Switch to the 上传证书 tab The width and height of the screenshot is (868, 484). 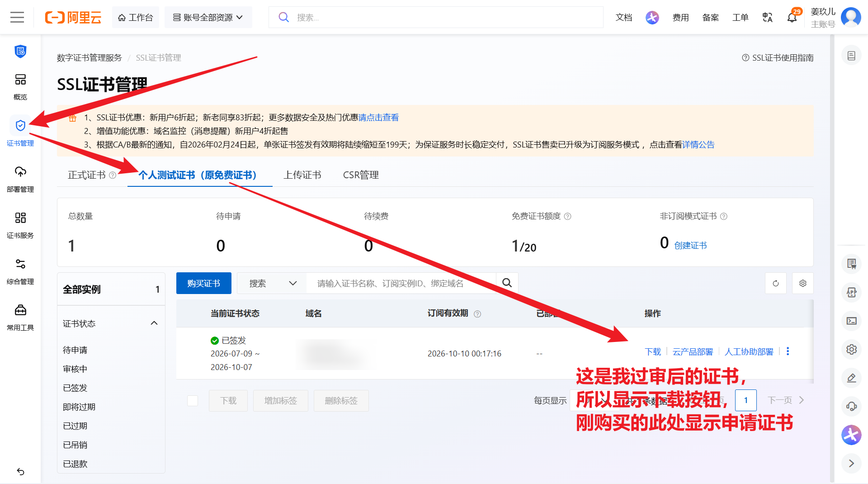302,175
